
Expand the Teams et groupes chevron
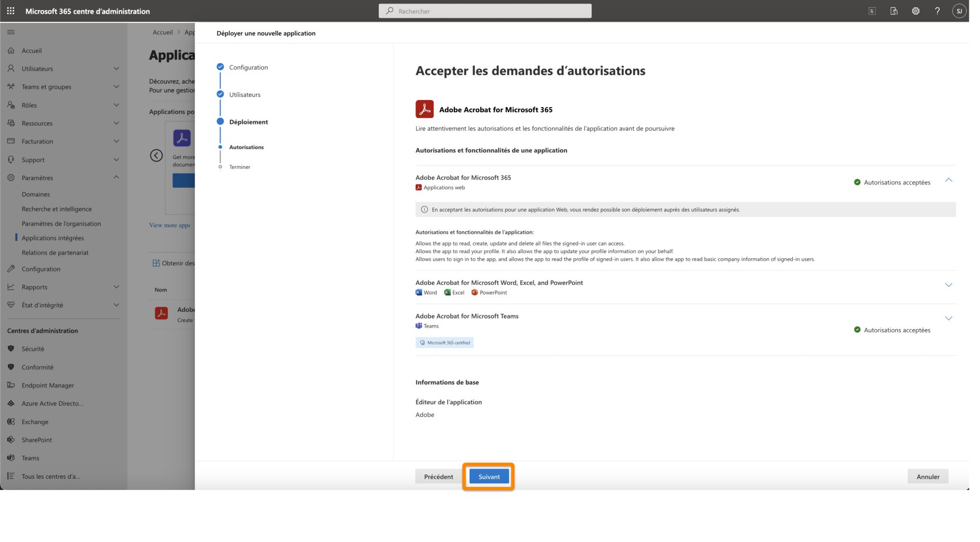116,87
